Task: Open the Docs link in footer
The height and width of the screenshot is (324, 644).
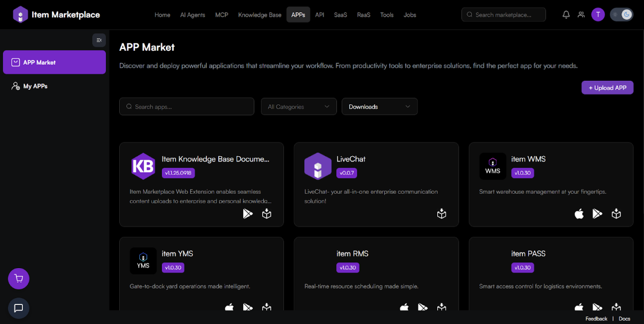Action: (624, 319)
